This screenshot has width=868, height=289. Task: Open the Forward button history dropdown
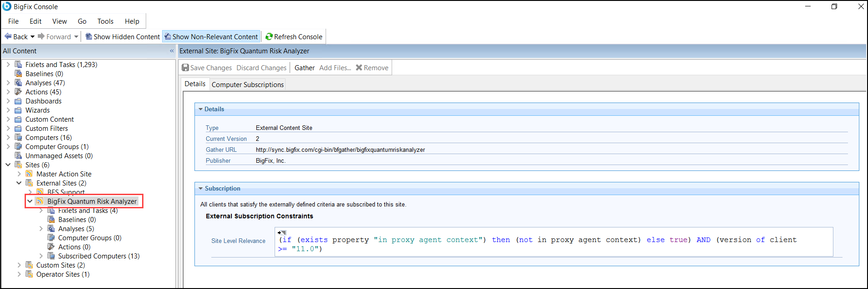76,37
